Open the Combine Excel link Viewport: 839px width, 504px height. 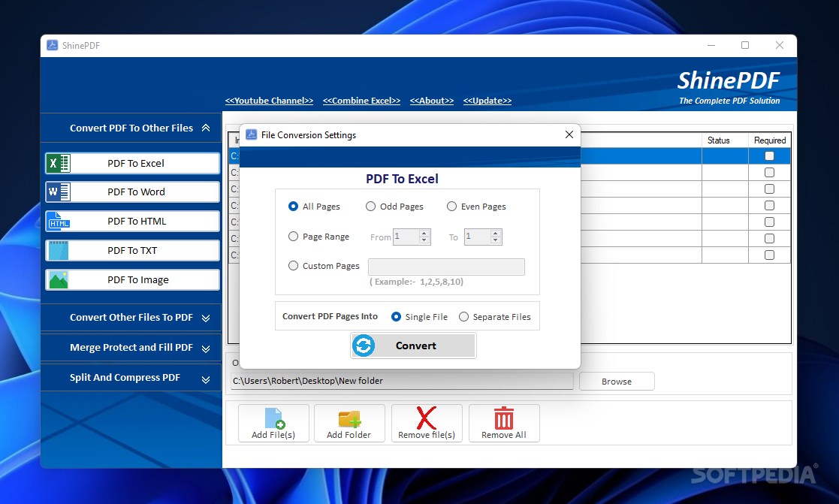click(x=362, y=101)
